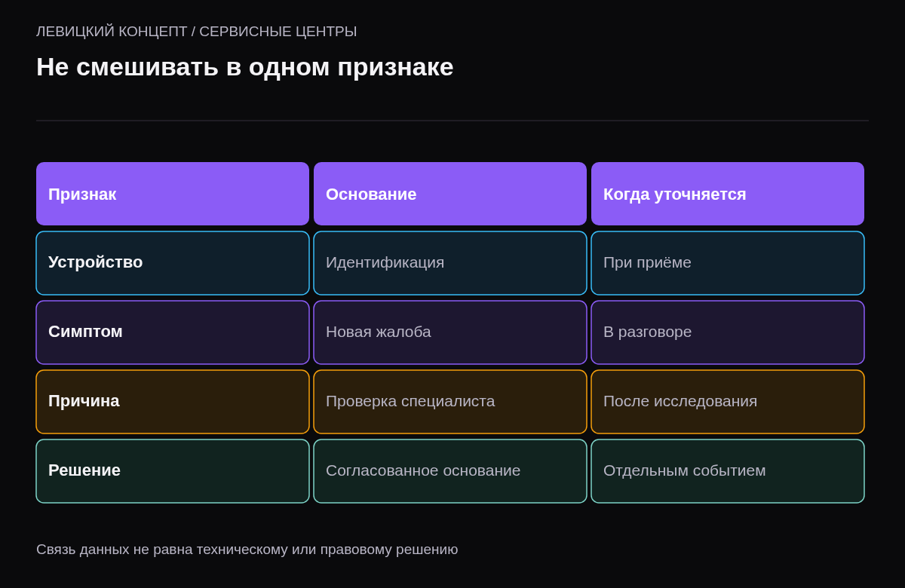Select the 'Решение' row cell
Viewport: 905px width, 588px height.
pyautogui.click(x=173, y=471)
